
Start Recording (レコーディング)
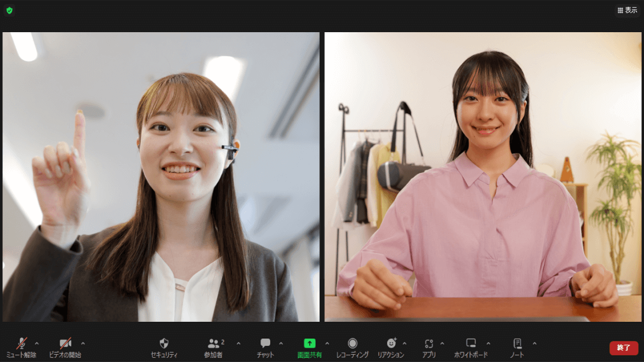pos(352,344)
